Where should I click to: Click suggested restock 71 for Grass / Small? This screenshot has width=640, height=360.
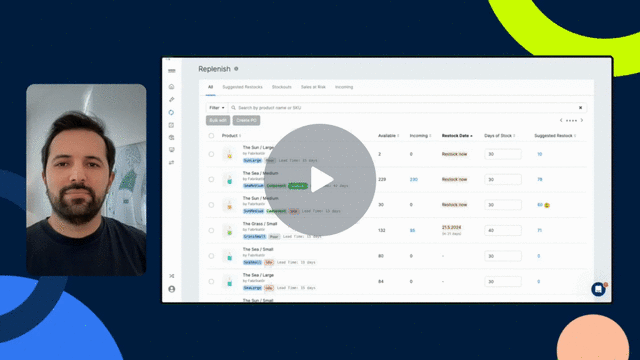[540, 231]
